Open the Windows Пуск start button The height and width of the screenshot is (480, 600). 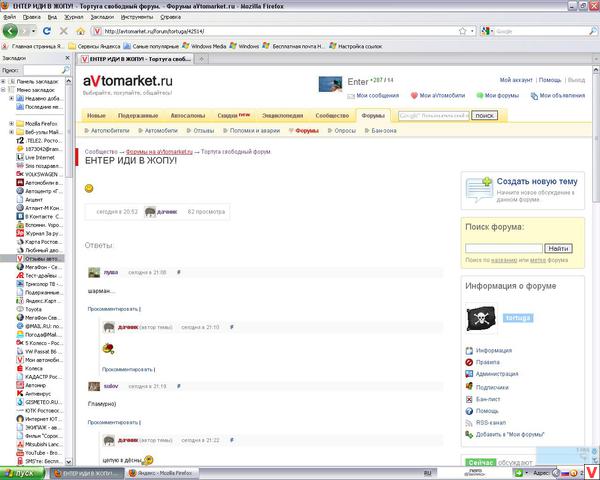click(22, 473)
